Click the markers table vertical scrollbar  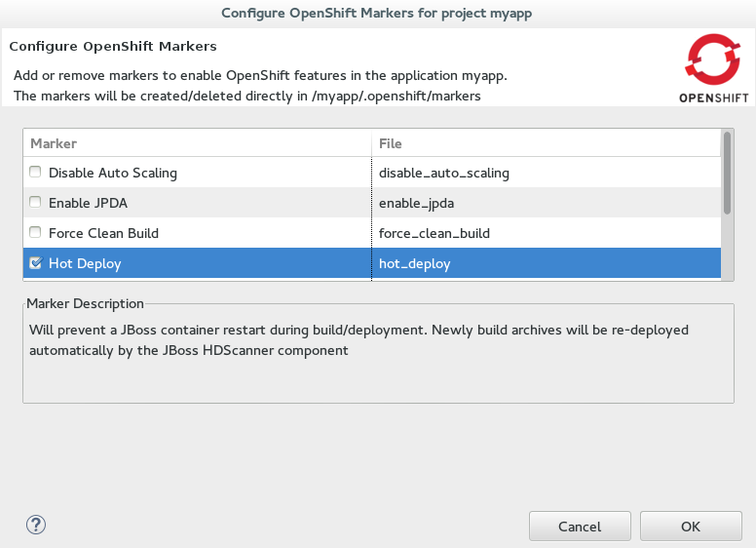pos(727,173)
